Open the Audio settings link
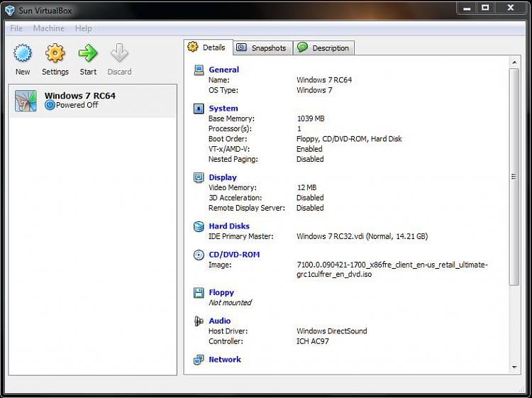 pos(219,321)
